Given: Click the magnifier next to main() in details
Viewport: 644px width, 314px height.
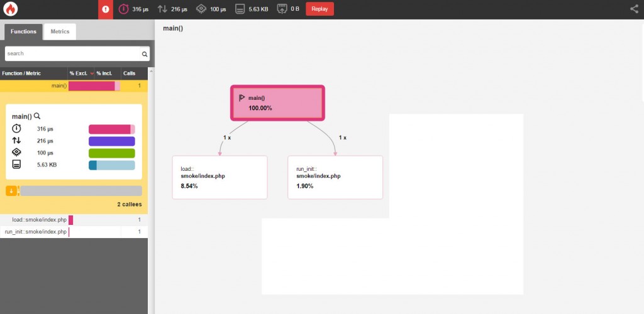Looking at the screenshot, I should click(37, 116).
